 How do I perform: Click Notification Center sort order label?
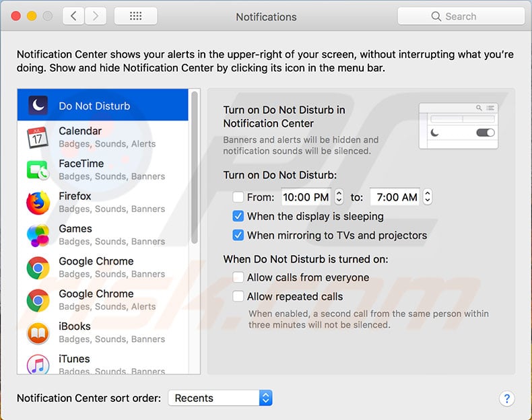[89, 398]
